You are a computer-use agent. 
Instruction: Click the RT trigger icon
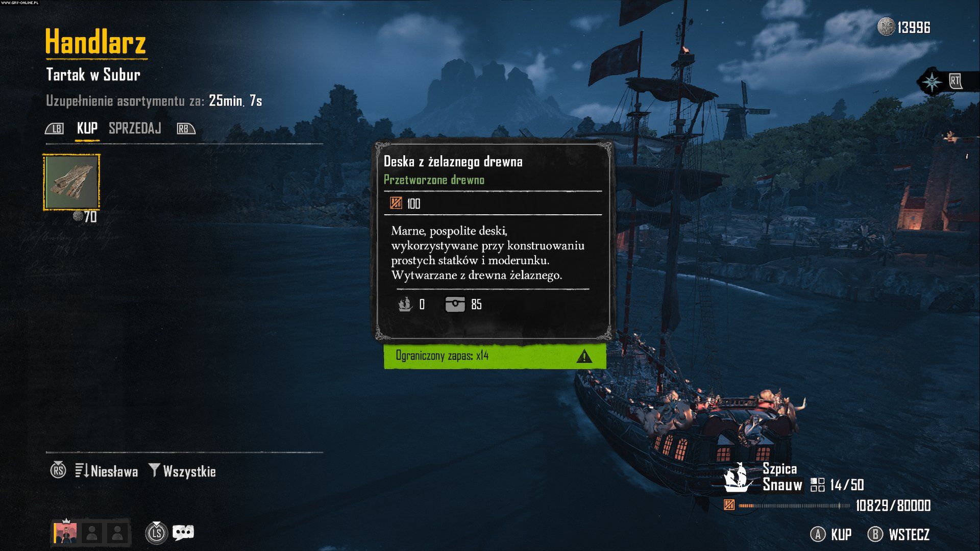955,81
